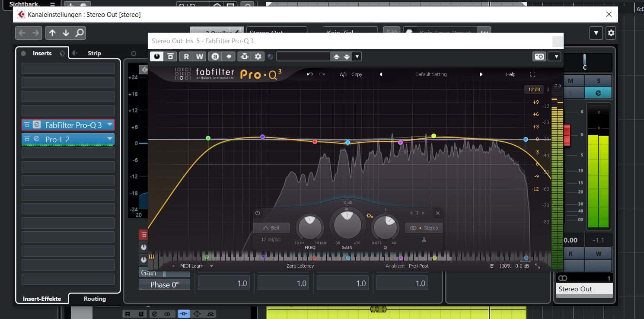Viewport: 644px width, 319px height.
Task: Close the band controls panel with the X
Action: [x=437, y=213]
